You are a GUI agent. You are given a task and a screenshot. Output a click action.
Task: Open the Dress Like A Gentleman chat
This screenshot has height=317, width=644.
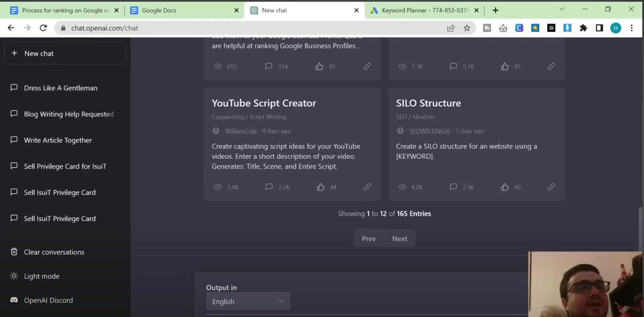(61, 88)
